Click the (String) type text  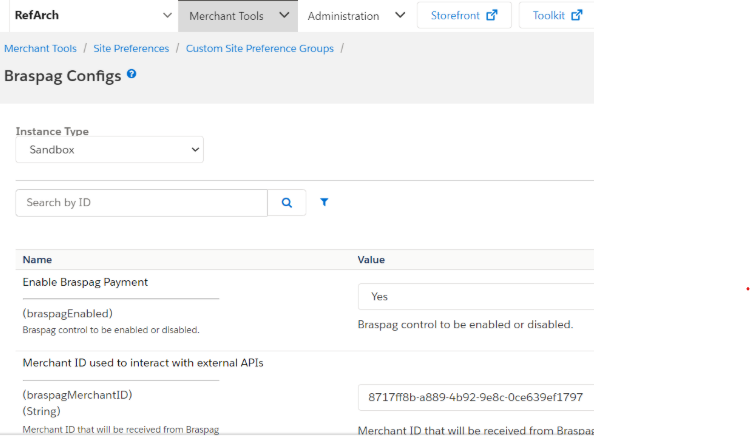(42, 411)
